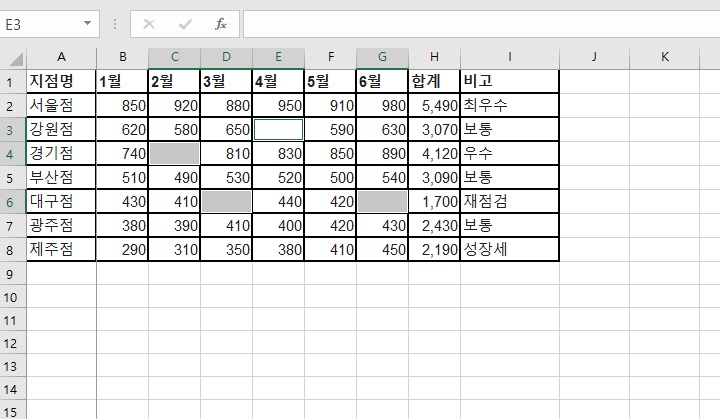The height and width of the screenshot is (419, 720).
Task: Select total cell 5,490
Action: tap(434, 106)
